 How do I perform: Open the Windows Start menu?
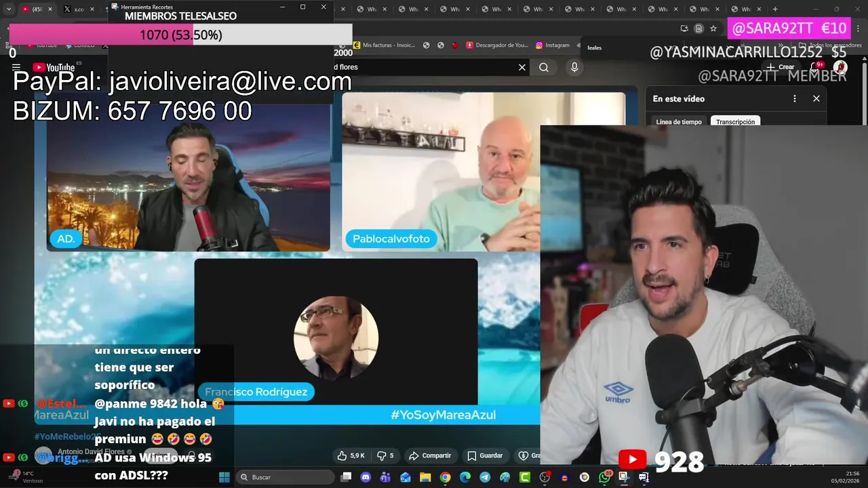[x=224, y=477]
